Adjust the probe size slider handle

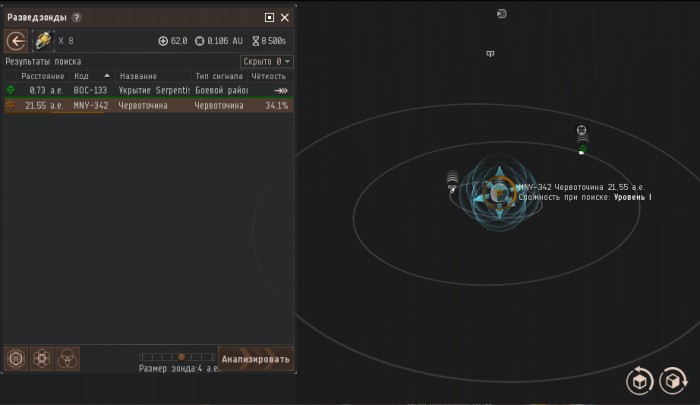click(x=181, y=357)
